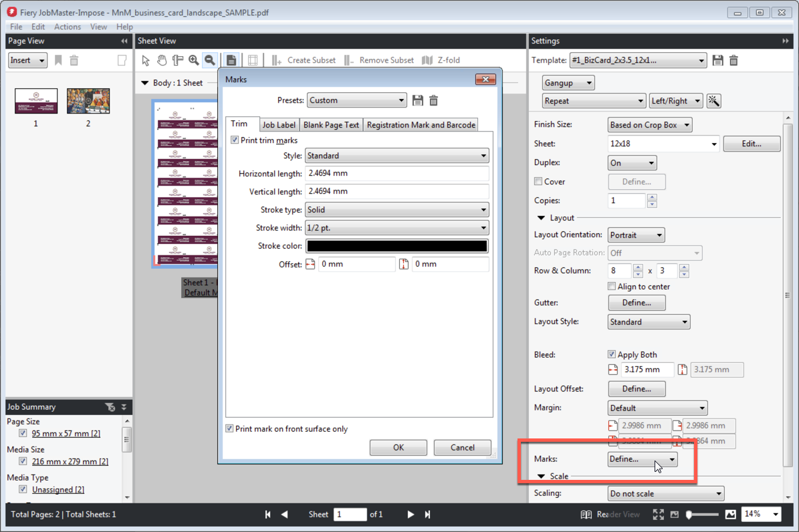Click the zoom in magnifier tool
Image resolution: width=799 pixels, height=532 pixels.
coord(194,60)
